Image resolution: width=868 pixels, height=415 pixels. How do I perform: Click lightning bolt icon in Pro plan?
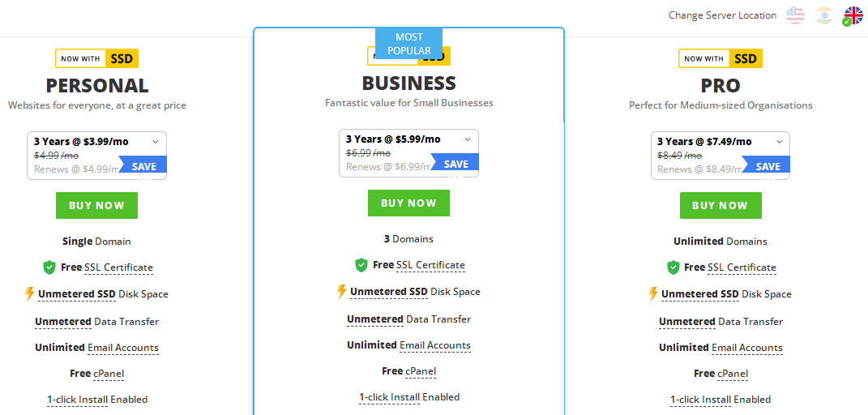tap(654, 293)
